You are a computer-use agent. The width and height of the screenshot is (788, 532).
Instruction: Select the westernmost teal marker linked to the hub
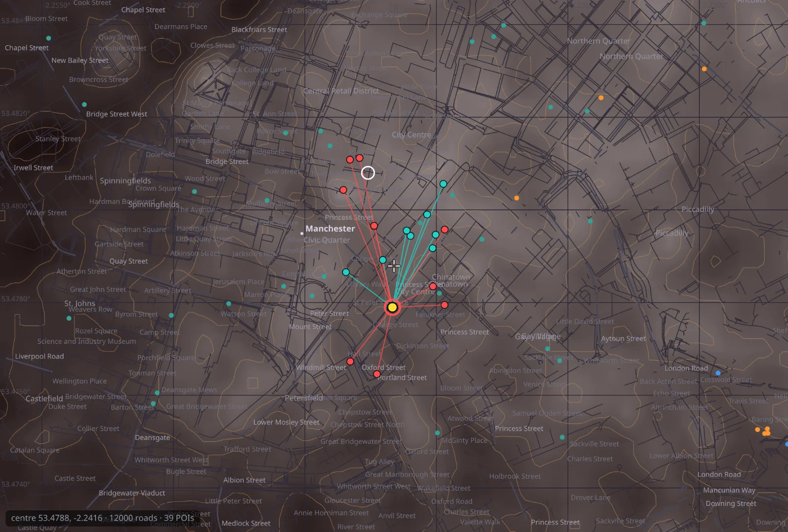click(346, 272)
